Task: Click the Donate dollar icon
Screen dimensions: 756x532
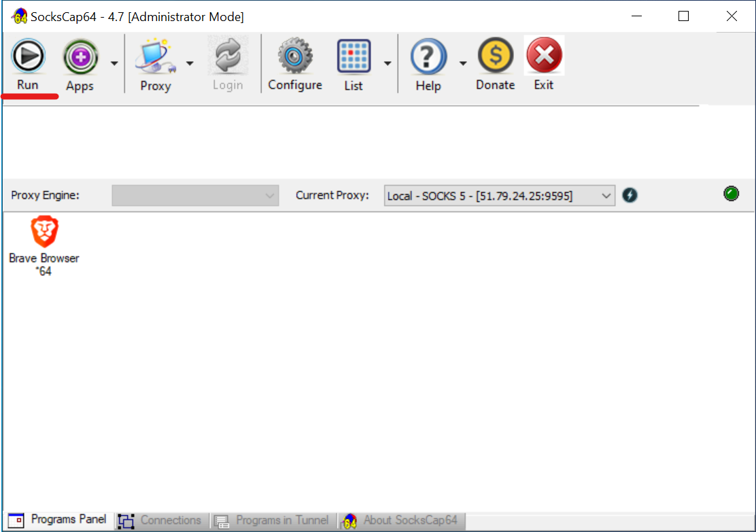Action: click(x=495, y=56)
